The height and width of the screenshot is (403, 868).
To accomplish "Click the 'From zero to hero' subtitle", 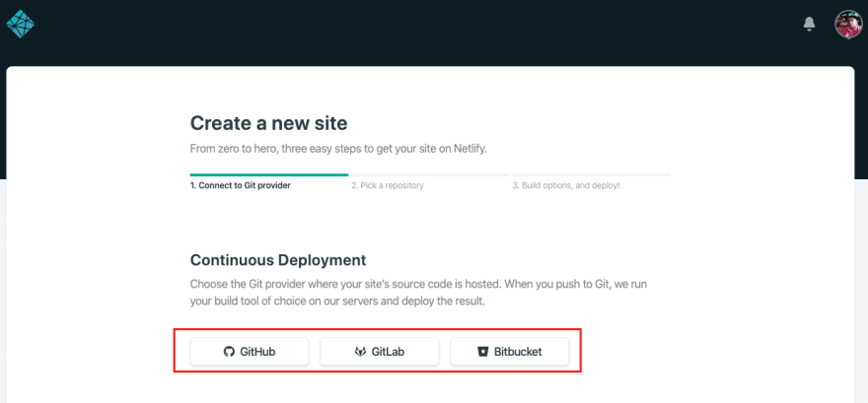I will [x=338, y=149].
